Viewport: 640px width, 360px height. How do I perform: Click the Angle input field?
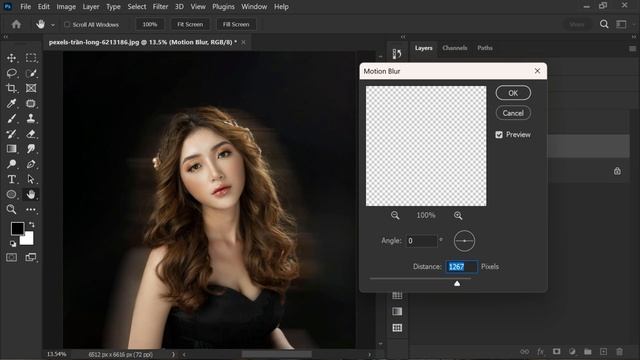point(421,241)
